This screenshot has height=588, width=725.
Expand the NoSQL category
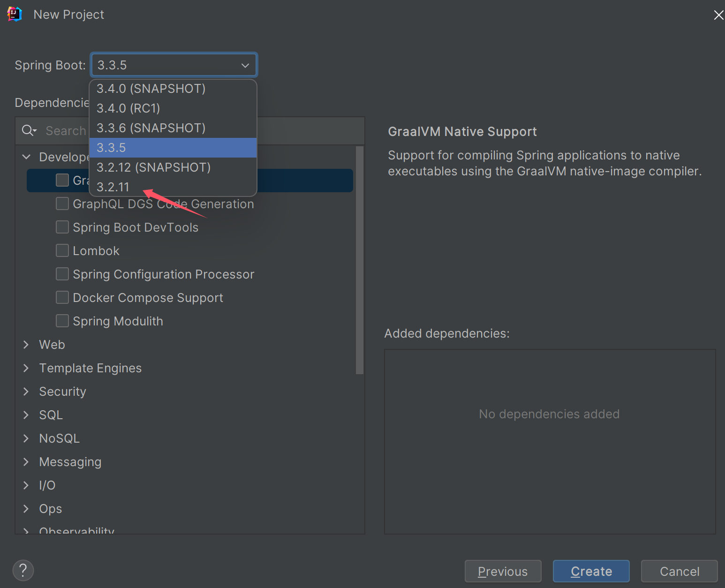26,438
